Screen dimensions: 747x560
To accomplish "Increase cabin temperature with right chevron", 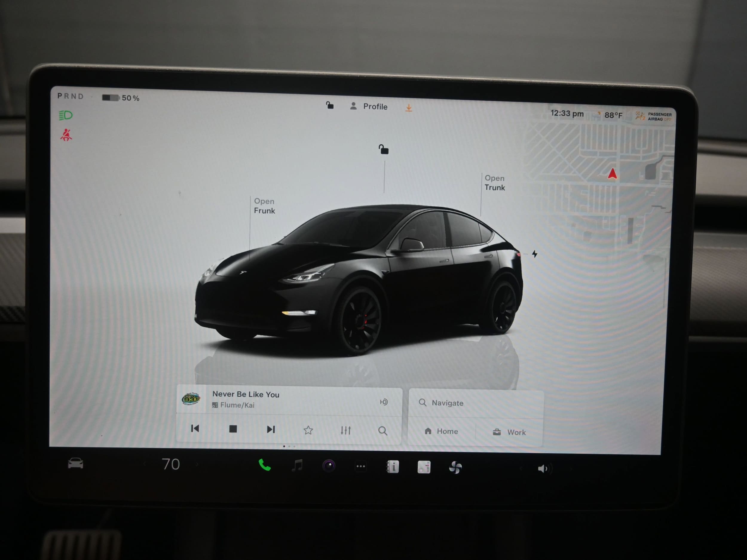I will point(197,464).
